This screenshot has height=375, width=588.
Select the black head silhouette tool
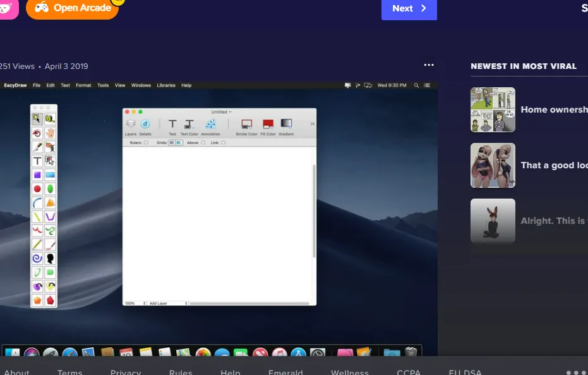pos(51,259)
